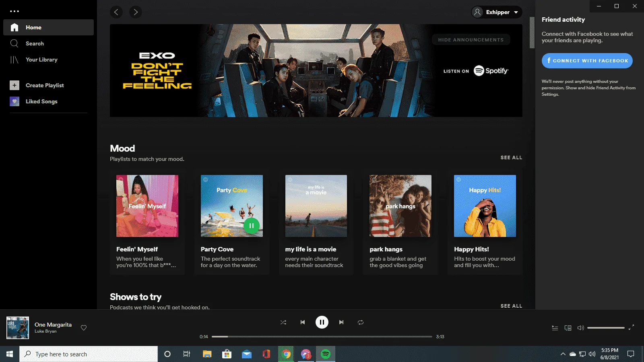This screenshot has width=644, height=362.
Task: Open Office from the taskbar
Action: coord(266,354)
